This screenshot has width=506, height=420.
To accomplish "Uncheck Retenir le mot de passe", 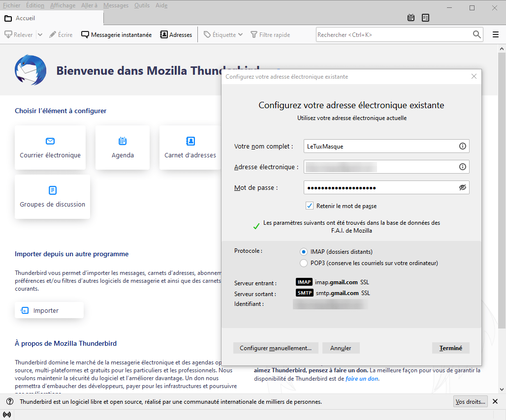I will pos(310,206).
